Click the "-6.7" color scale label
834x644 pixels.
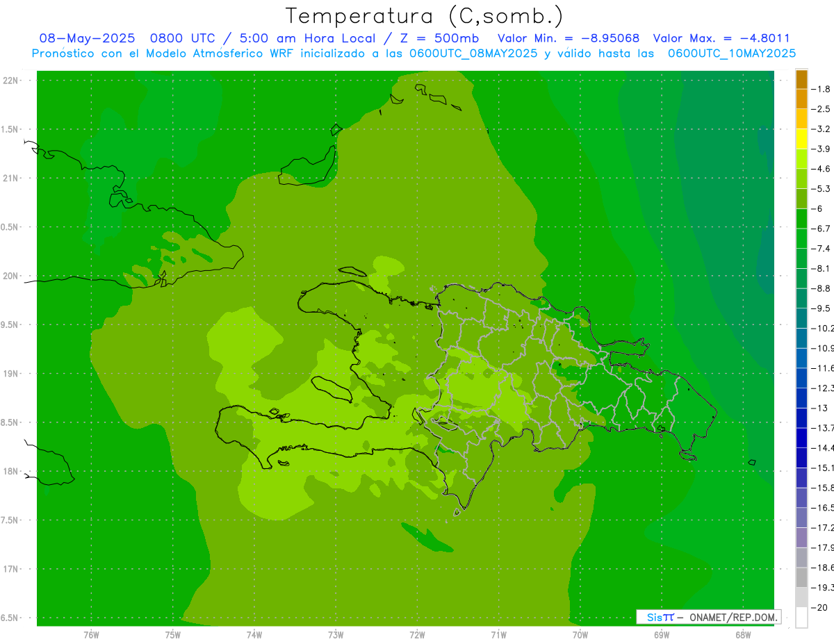pos(821,229)
